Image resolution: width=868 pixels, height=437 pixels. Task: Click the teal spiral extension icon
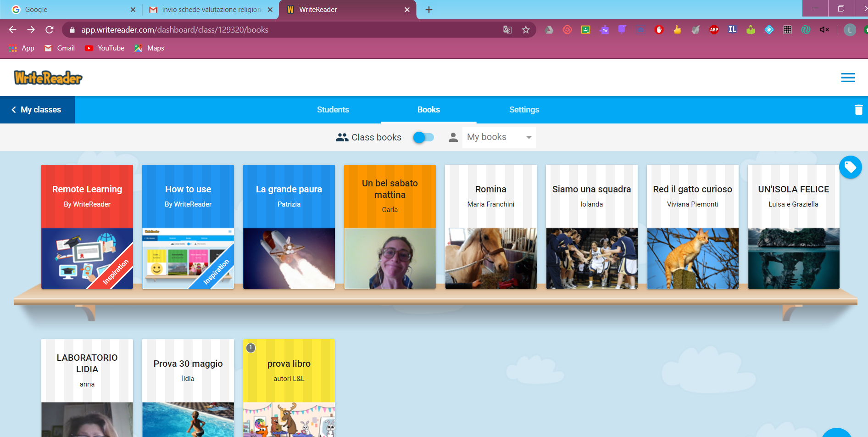[x=806, y=30]
